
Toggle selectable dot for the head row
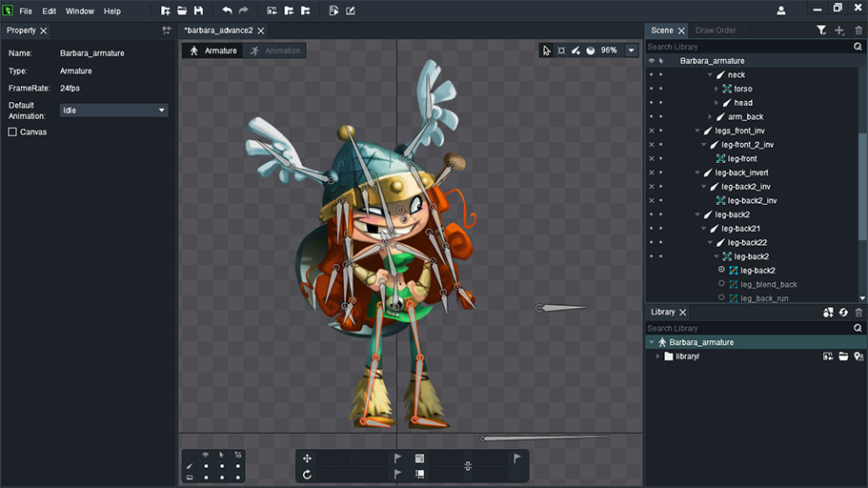click(x=661, y=103)
